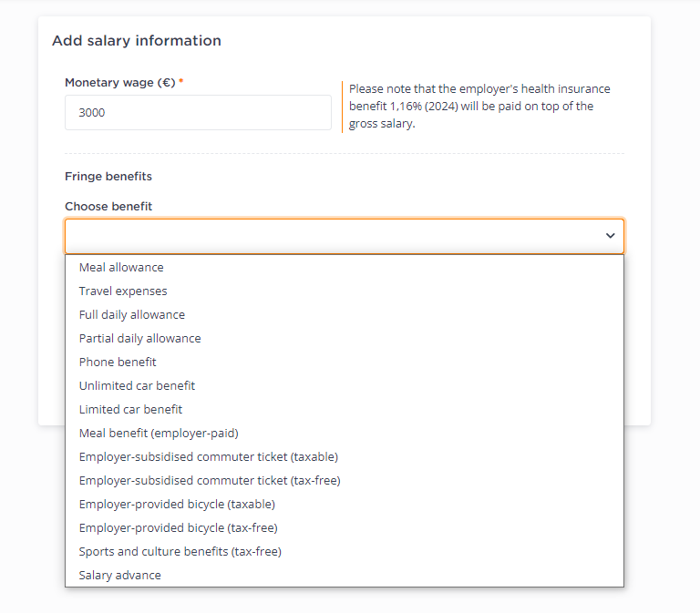The height and width of the screenshot is (613, 700).
Task: Pick Employer-provided bicycle (taxable)
Action: tap(345, 504)
